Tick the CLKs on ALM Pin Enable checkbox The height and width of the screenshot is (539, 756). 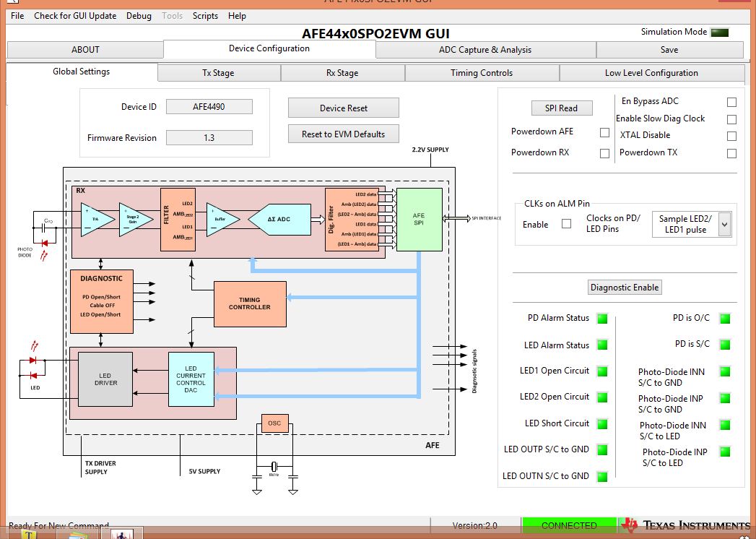point(567,223)
